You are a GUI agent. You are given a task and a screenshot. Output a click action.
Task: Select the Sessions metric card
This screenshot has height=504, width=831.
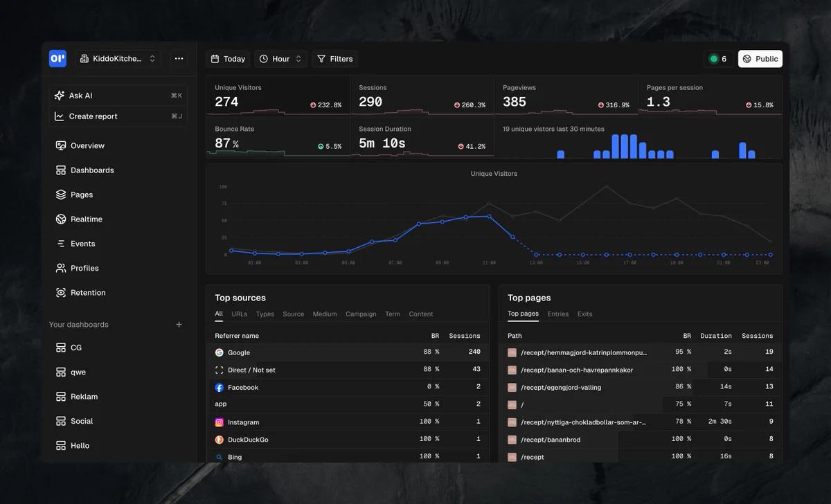tap(422, 96)
